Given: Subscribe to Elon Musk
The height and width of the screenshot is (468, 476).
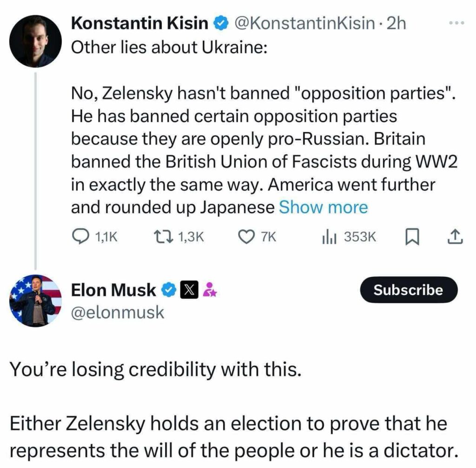Looking at the screenshot, I should coord(409,290).
